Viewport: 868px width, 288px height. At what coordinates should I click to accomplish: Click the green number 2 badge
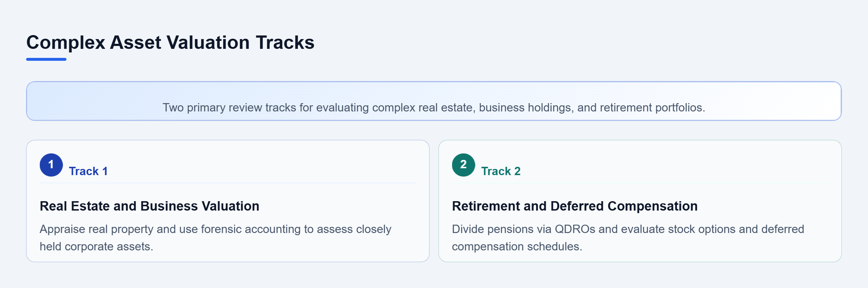coord(464,165)
